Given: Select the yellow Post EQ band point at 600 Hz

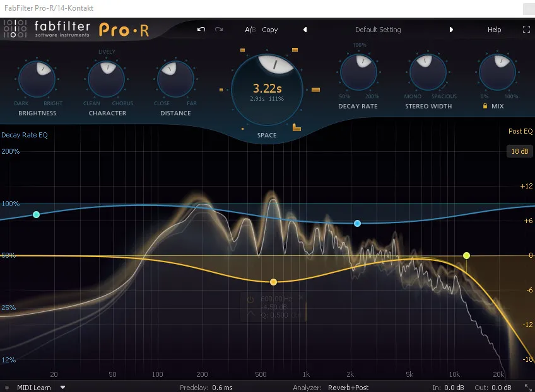Looking at the screenshot, I should tap(274, 282).
